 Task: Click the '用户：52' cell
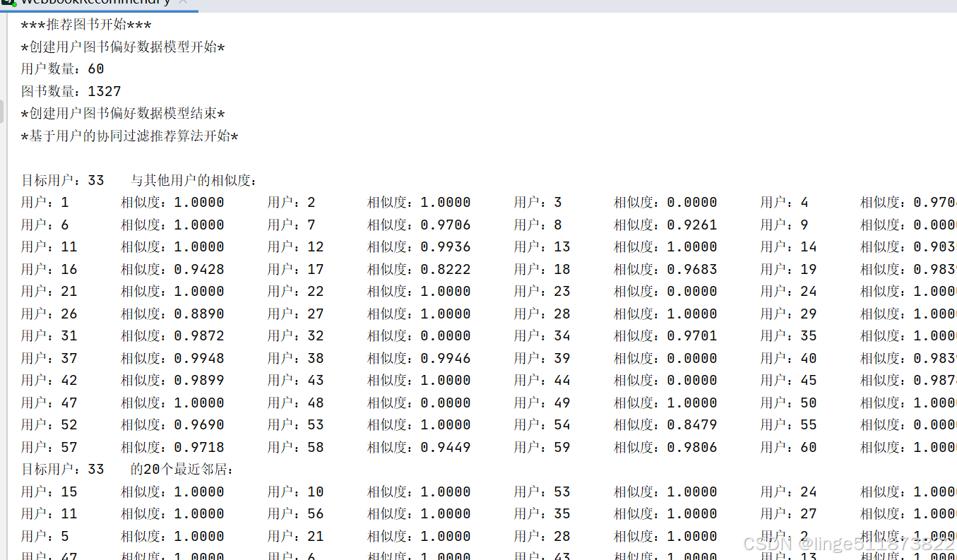[49, 425]
